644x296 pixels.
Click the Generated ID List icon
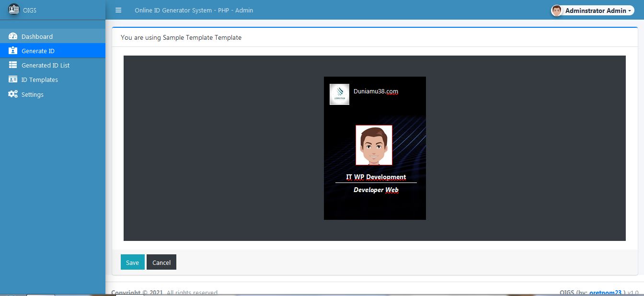point(13,65)
